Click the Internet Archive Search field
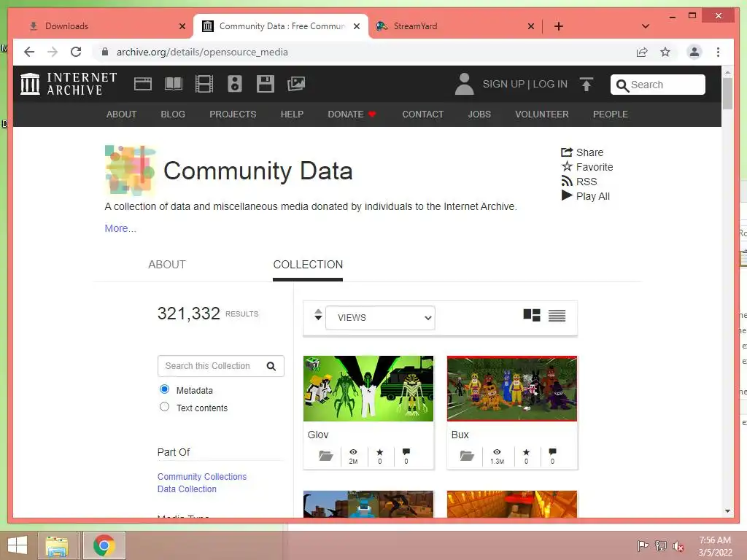Viewport: 747px width, 560px height. click(x=657, y=85)
